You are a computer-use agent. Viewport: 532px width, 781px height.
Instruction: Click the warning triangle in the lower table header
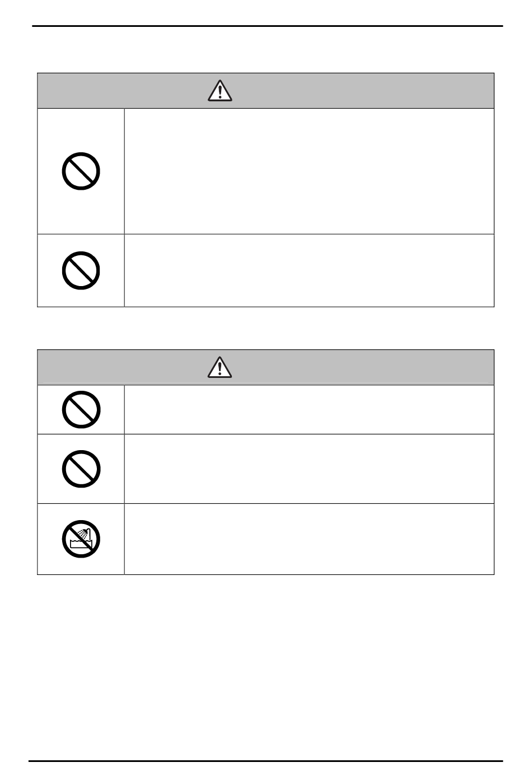click(220, 367)
